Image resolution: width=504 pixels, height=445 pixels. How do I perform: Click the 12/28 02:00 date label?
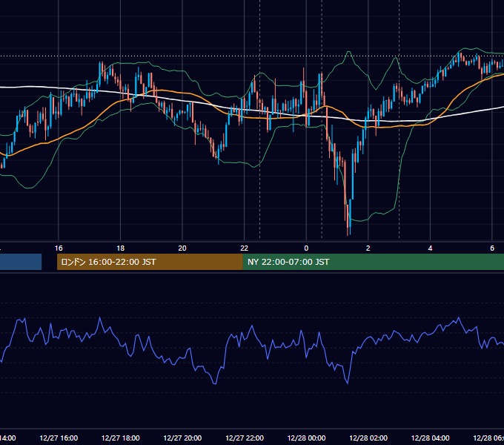click(x=368, y=438)
